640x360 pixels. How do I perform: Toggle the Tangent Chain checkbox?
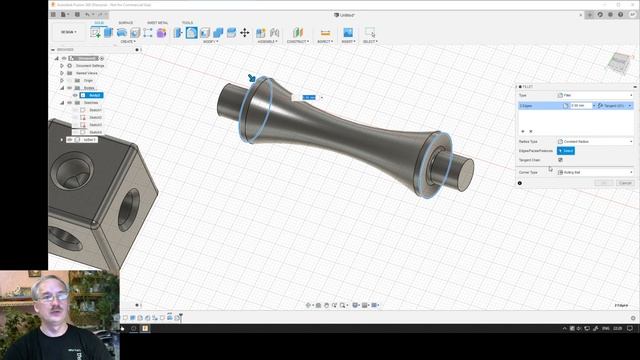(x=560, y=160)
